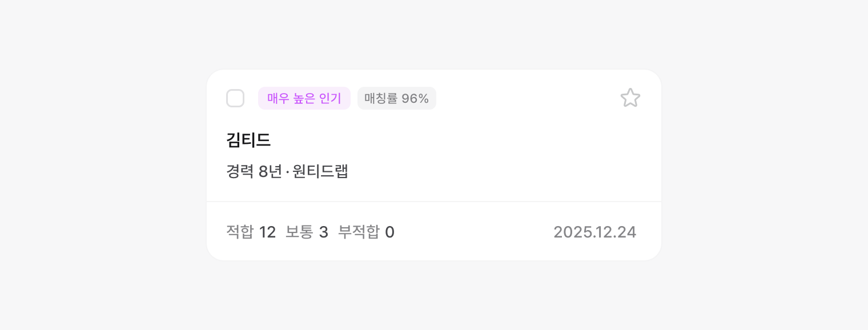This screenshot has width=868, height=330.
Task: Star the 김티드 candidate as favorite
Action: coord(630,98)
